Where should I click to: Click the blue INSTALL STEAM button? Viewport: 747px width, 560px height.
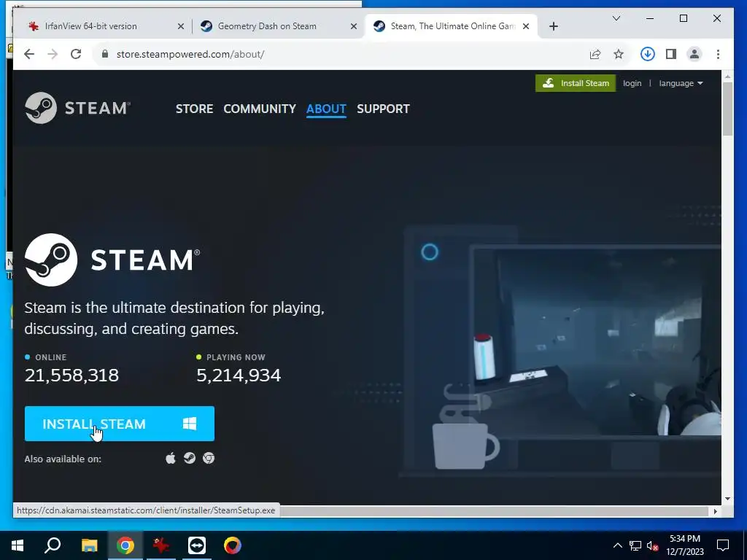point(120,424)
